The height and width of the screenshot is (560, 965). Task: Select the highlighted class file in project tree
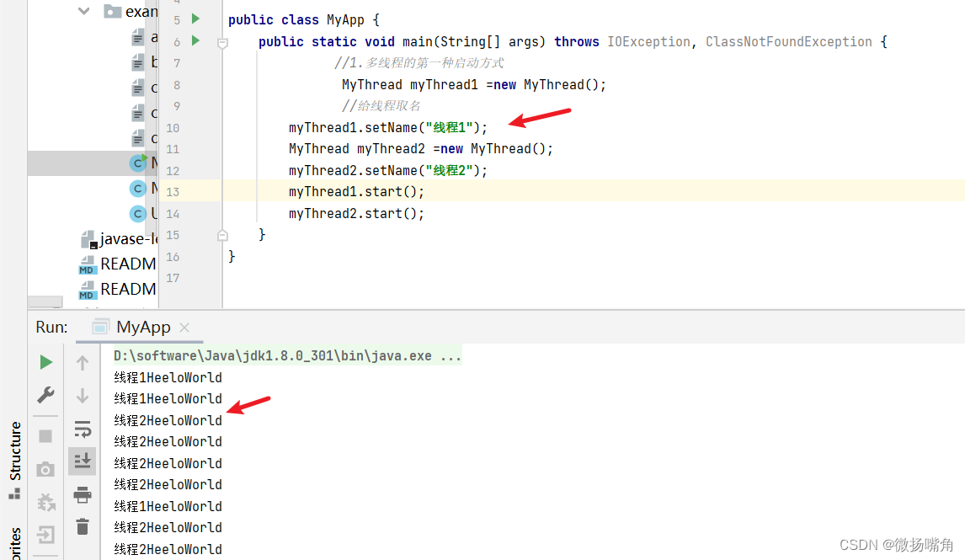click(x=93, y=163)
